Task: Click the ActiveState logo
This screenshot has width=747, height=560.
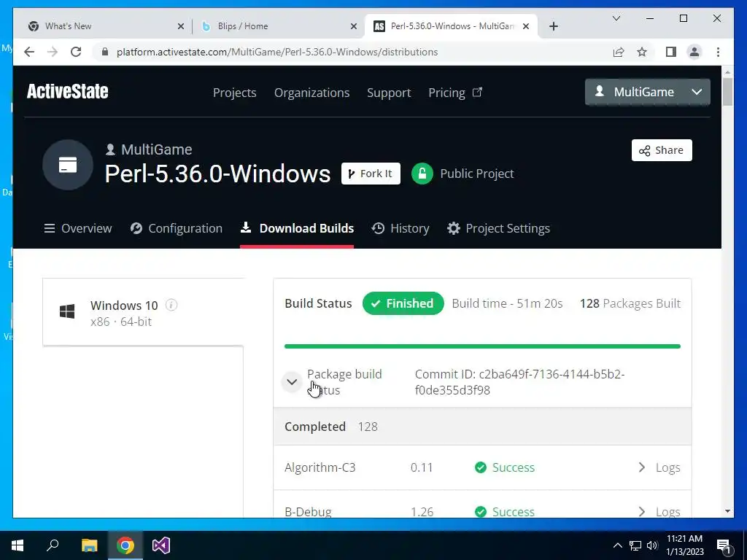Action: point(68,91)
